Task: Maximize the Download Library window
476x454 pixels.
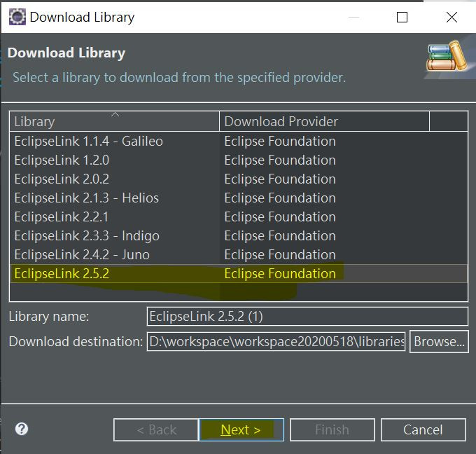Action: tap(402, 17)
